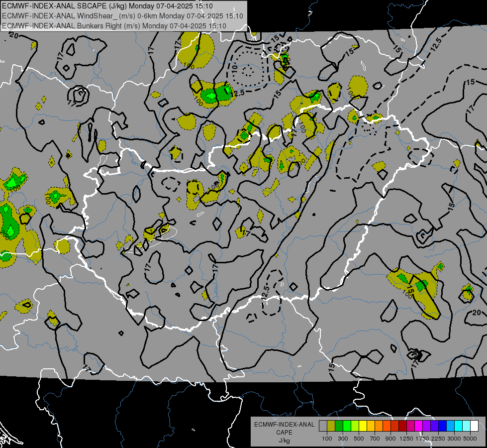Click the legend scale value 2250
The height and width of the screenshot is (448, 487).
pos(438,439)
